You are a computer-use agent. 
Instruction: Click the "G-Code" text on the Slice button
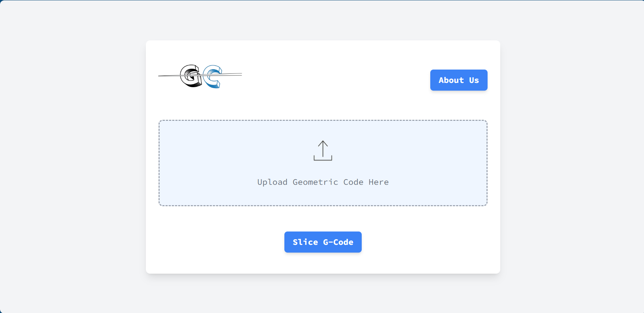click(338, 242)
